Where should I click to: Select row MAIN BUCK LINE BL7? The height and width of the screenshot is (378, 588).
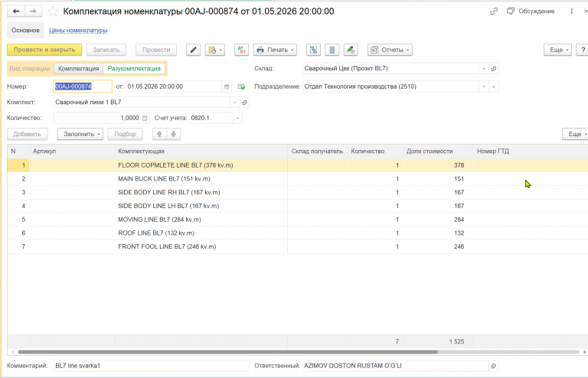297,179
